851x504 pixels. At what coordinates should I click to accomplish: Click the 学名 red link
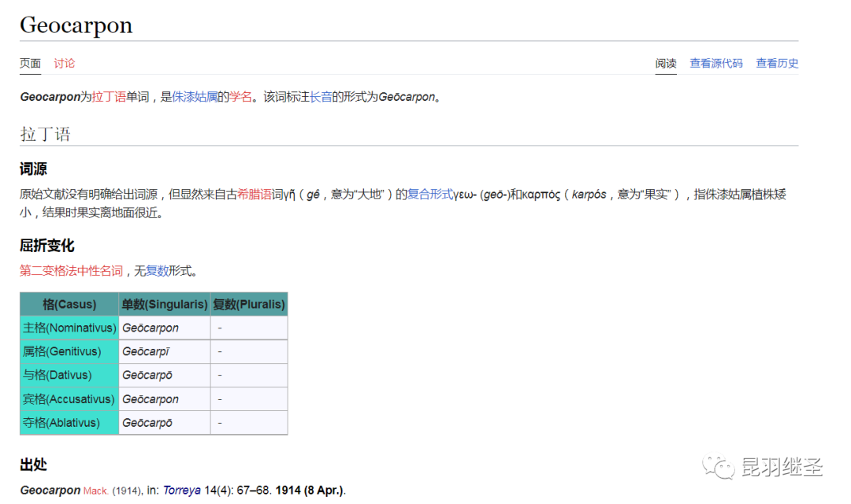[240, 97]
